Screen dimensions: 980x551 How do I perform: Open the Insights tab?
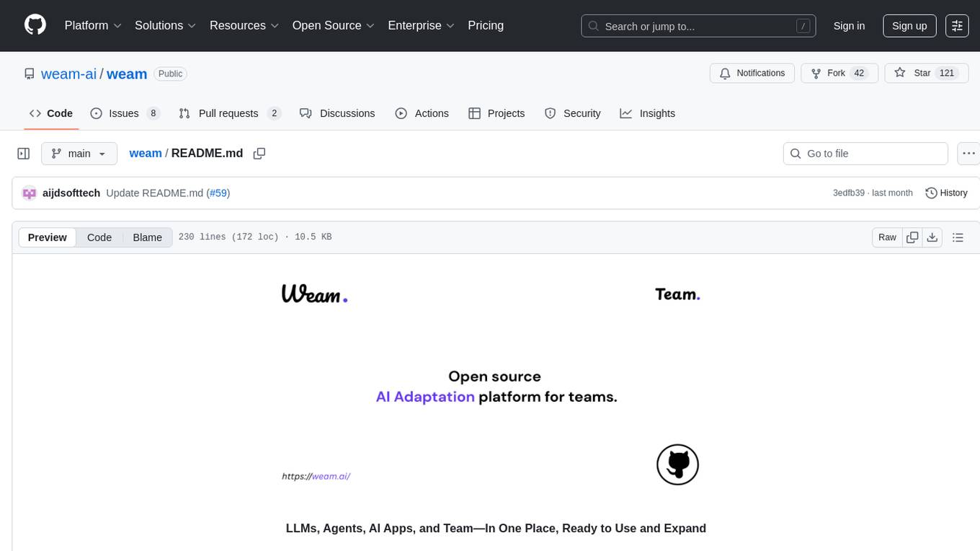pos(648,113)
